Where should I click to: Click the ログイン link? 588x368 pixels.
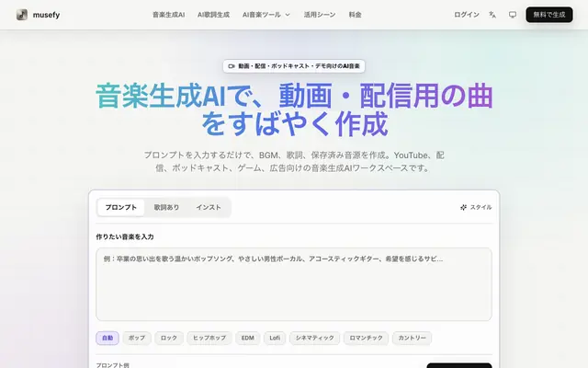pos(467,15)
